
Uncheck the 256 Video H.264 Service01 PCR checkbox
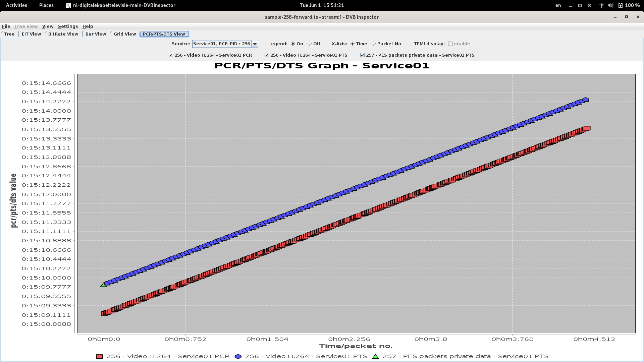tap(170, 55)
